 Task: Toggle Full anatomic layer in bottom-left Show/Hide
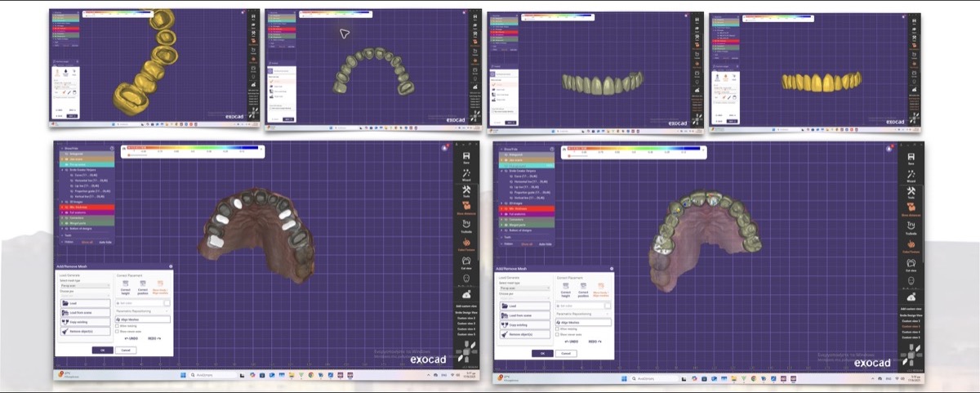pos(87,212)
